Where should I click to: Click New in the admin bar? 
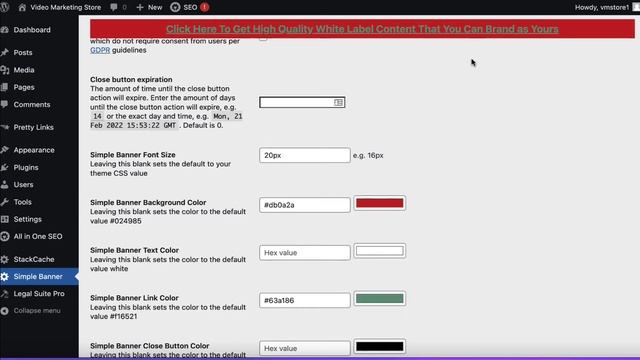click(155, 7)
